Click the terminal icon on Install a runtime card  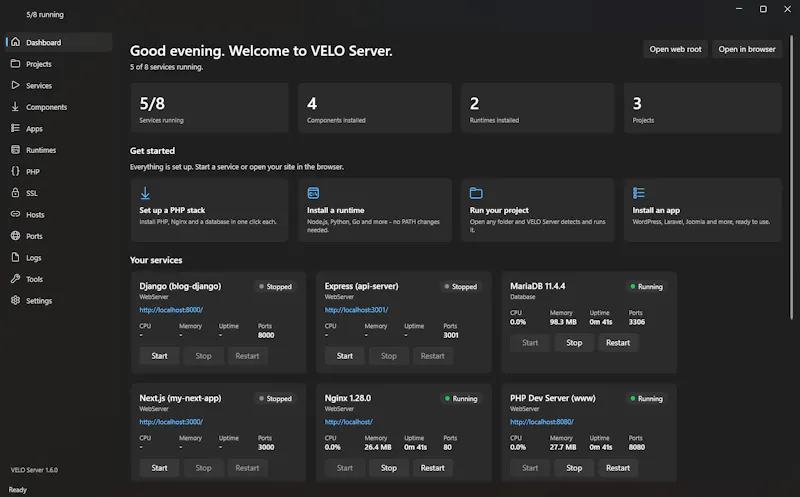point(313,193)
